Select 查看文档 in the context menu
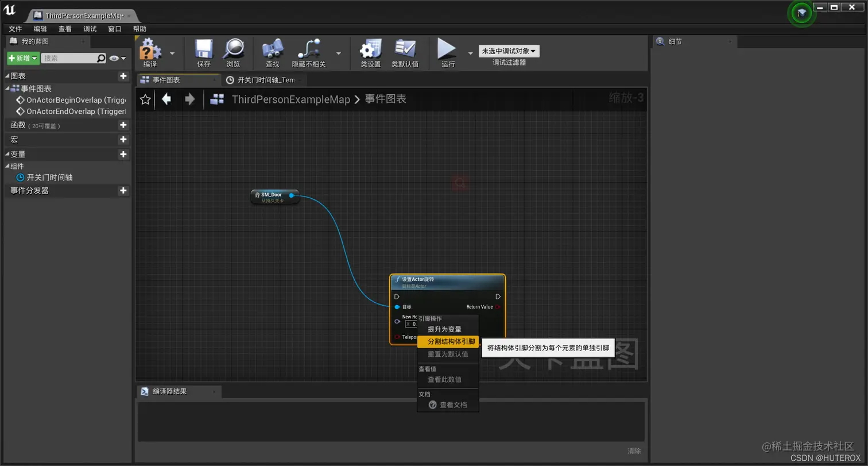The width and height of the screenshot is (868, 466). [448, 405]
